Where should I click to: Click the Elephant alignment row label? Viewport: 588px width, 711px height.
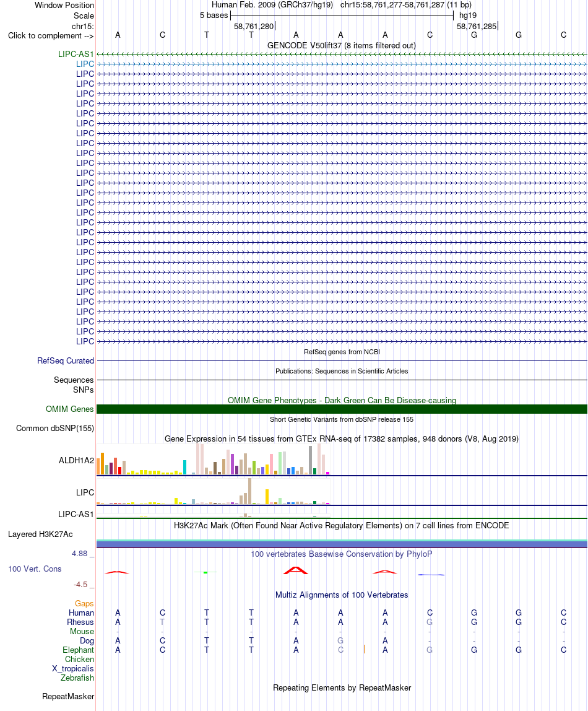pyautogui.click(x=79, y=650)
